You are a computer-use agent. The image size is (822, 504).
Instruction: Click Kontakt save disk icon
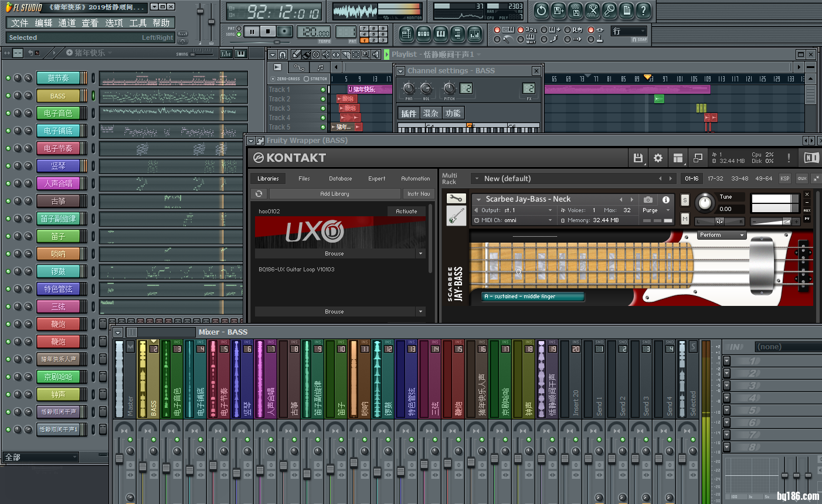pyautogui.click(x=638, y=158)
